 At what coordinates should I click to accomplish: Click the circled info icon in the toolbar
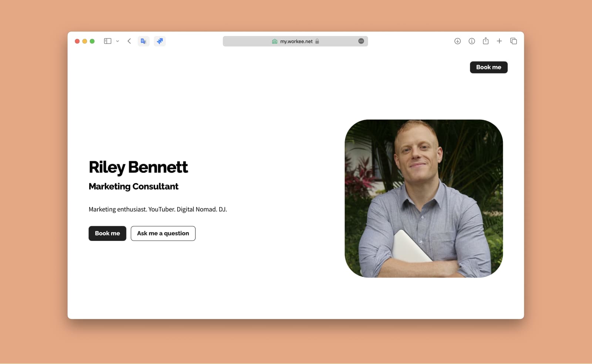coord(472,41)
